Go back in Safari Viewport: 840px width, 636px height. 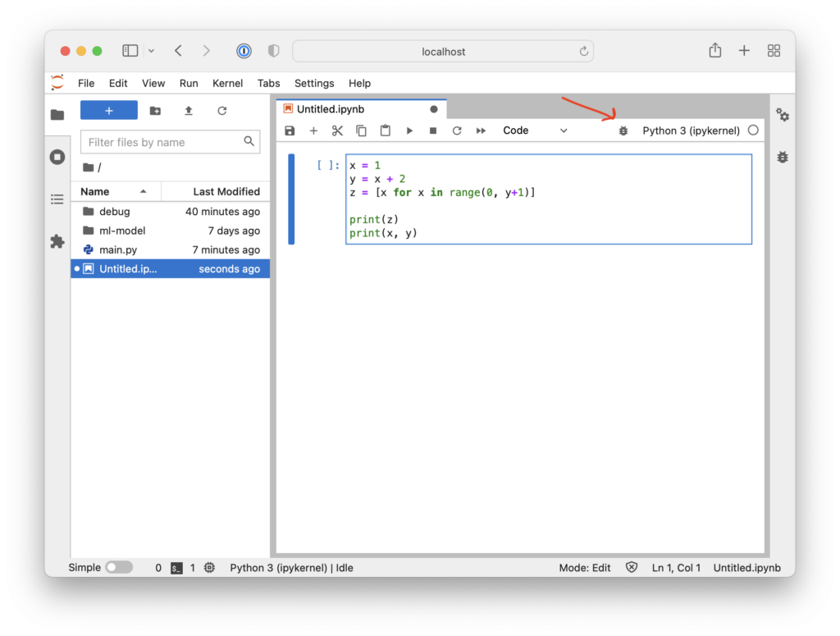pyautogui.click(x=178, y=51)
